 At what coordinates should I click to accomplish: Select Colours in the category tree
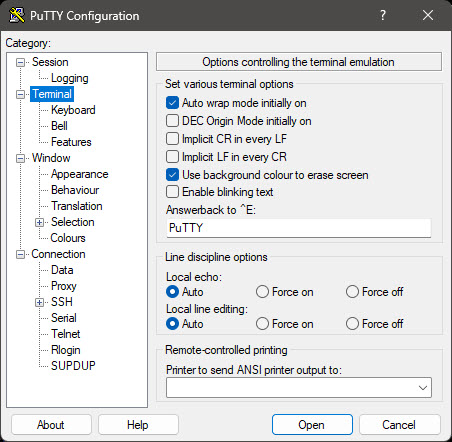pos(68,238)
